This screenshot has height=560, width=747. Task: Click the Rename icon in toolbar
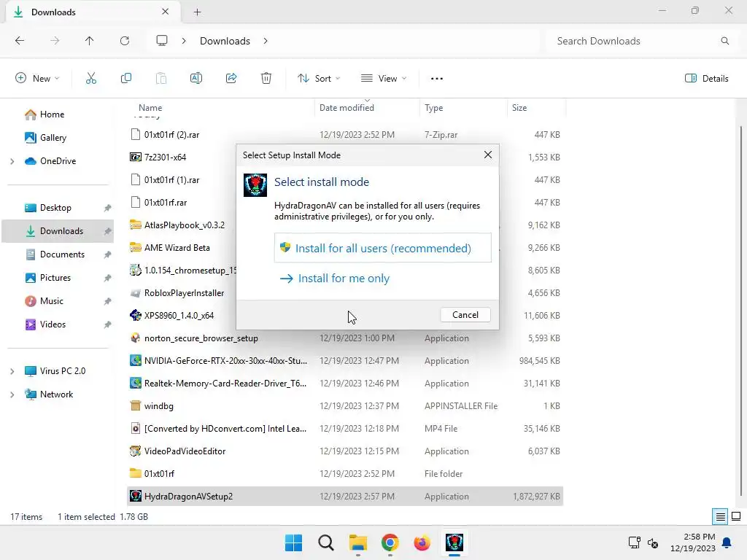196,79
